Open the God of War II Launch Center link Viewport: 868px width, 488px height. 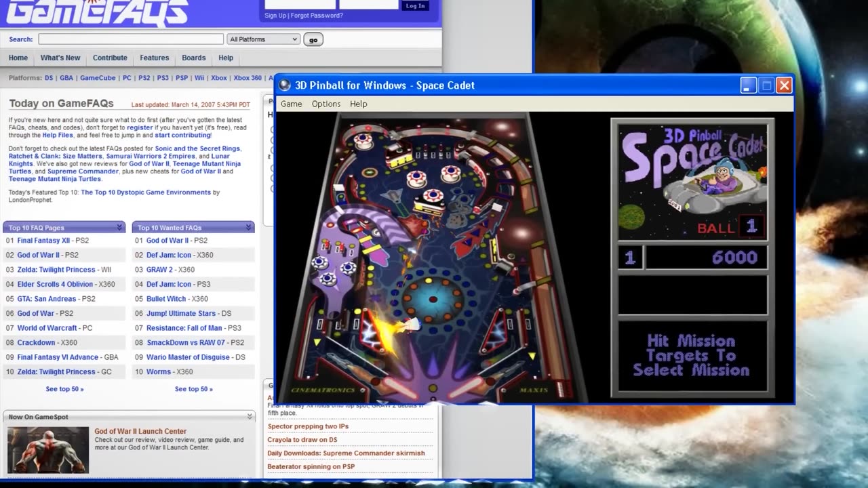[140, 432]
